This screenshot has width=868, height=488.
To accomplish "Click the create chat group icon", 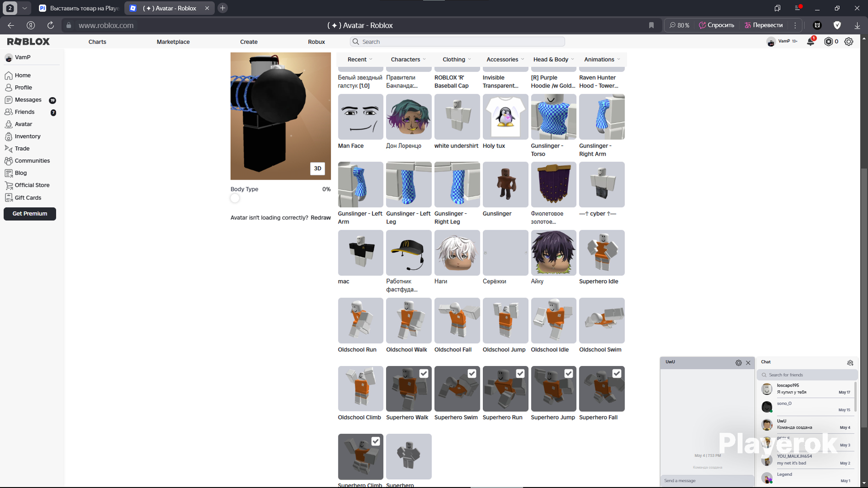I will 850,363.
